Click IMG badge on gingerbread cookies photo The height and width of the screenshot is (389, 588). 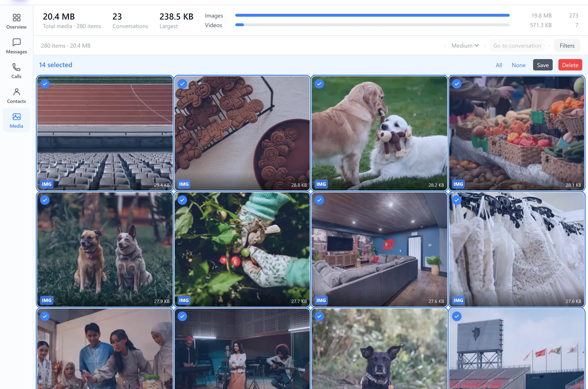tap(184, 184)
